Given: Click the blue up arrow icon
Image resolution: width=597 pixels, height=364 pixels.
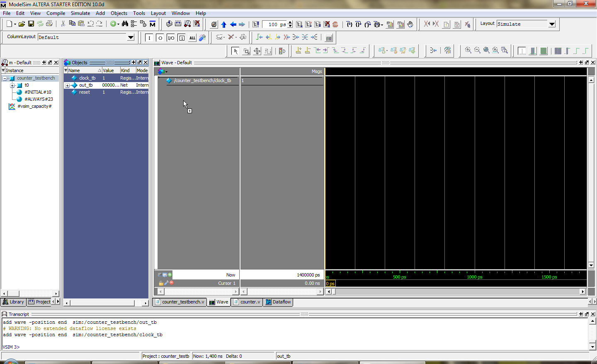Looking at the screenshot, I should point(224,24).
